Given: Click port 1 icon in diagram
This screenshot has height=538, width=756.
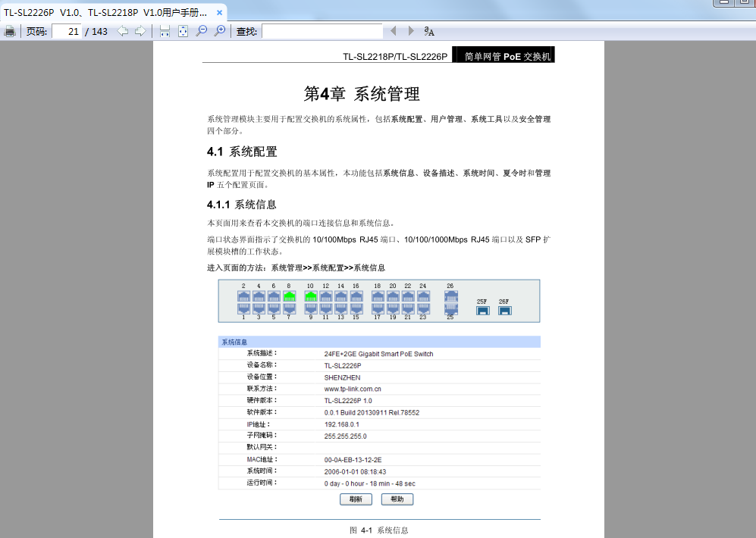Looking at the screenshot, I should (244, 308).
